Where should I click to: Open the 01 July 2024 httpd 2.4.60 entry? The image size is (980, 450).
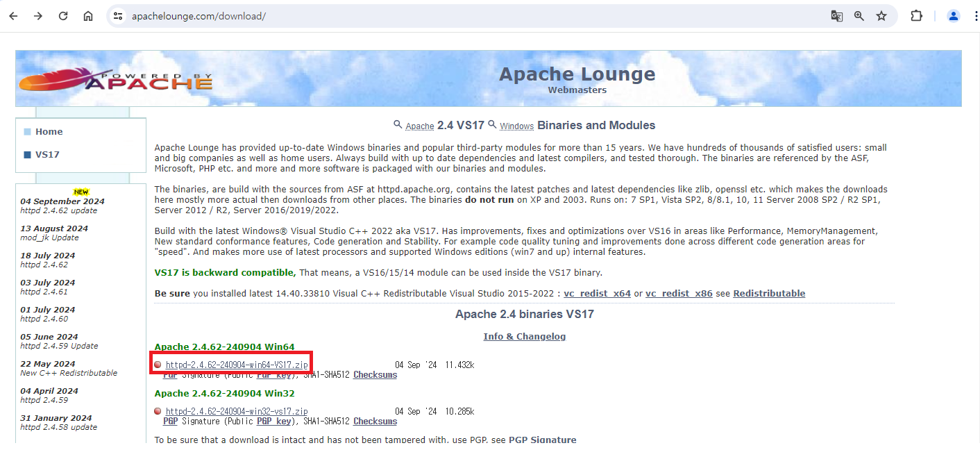pos(48,314)
